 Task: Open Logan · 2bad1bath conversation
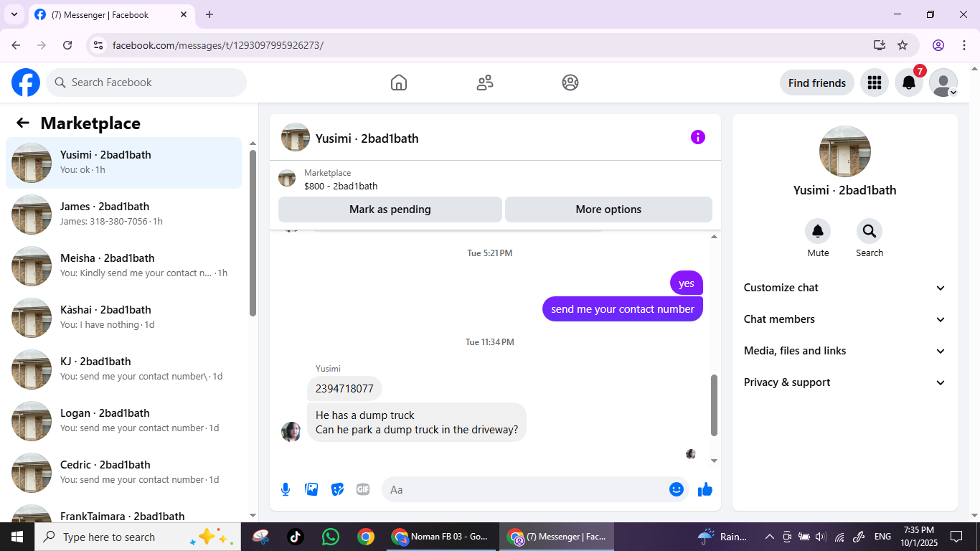[x=123, y=421]
